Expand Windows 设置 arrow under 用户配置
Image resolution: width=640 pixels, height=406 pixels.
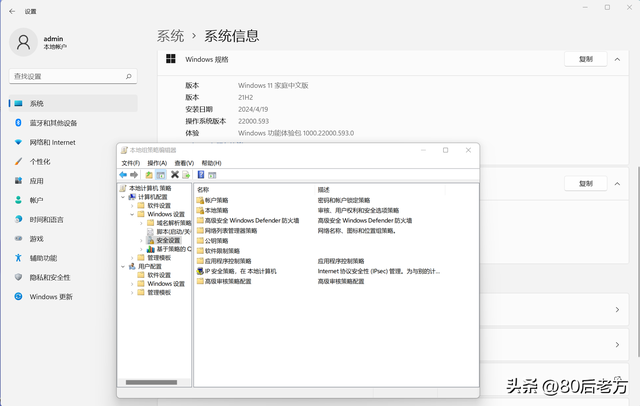tap(132, 284)
